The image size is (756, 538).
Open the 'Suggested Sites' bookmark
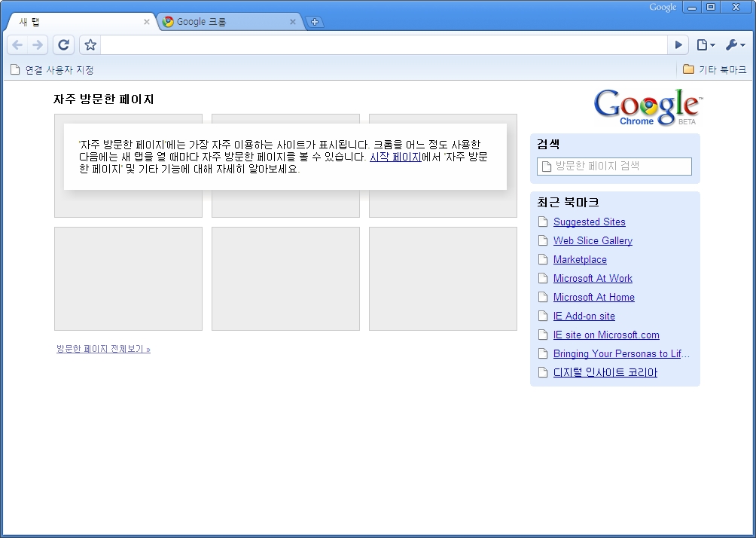point(589,222)
